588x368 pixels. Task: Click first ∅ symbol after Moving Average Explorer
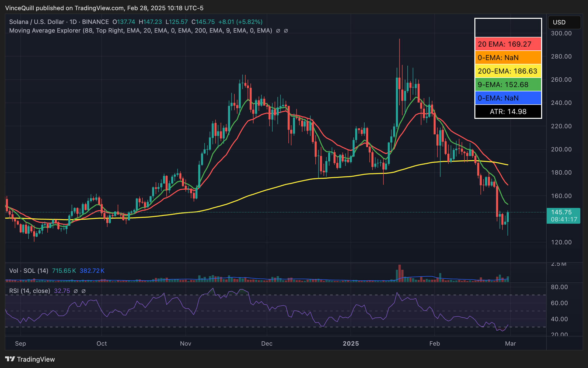click(x=278, y=31)
